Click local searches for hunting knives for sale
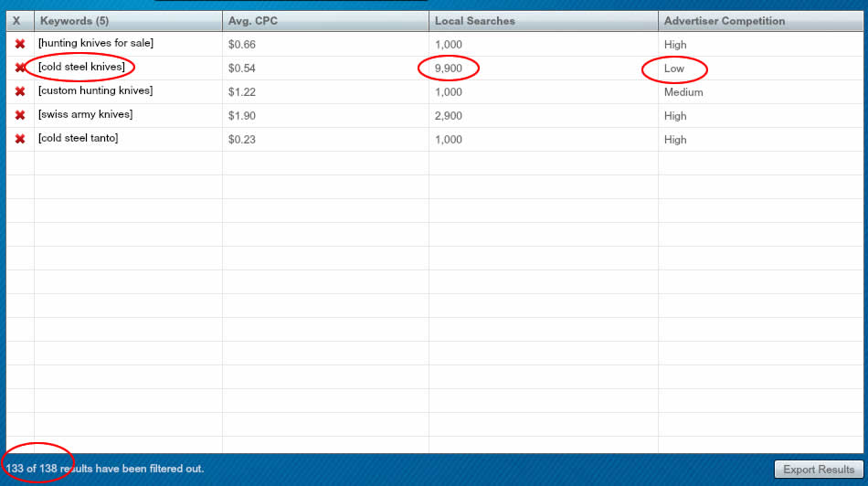 449,44
